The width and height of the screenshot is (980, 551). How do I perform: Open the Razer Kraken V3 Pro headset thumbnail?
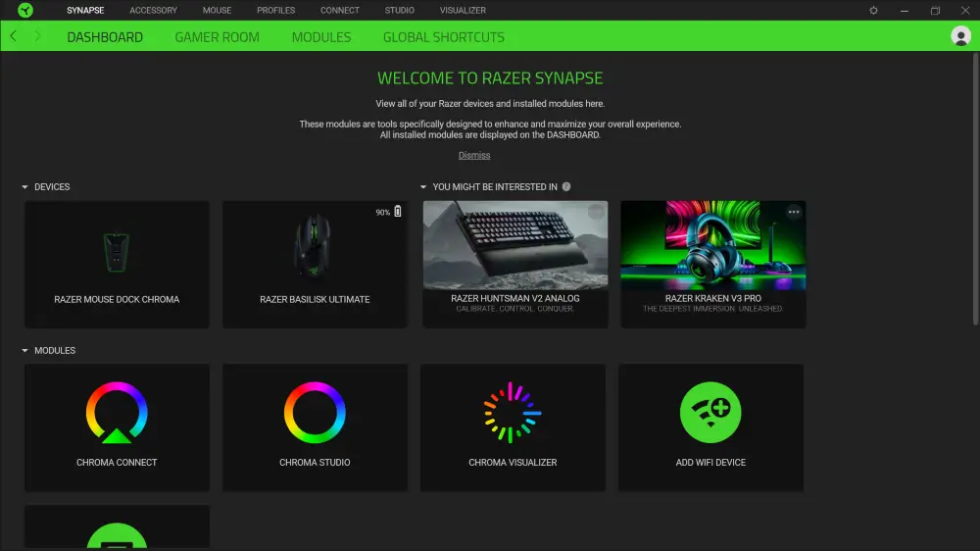pos(713,245)
